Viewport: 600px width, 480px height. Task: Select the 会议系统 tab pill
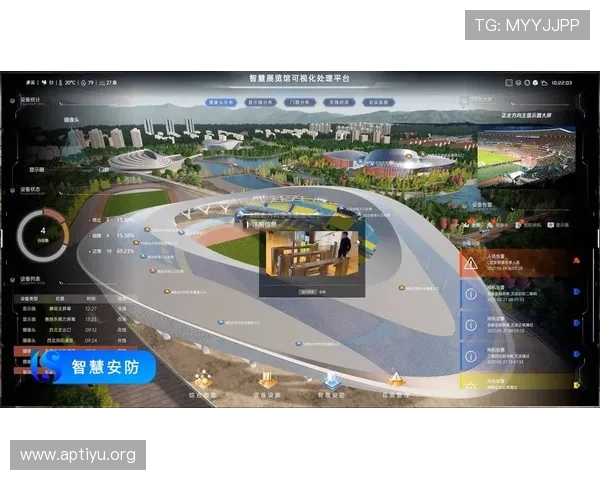click(378, 103)
